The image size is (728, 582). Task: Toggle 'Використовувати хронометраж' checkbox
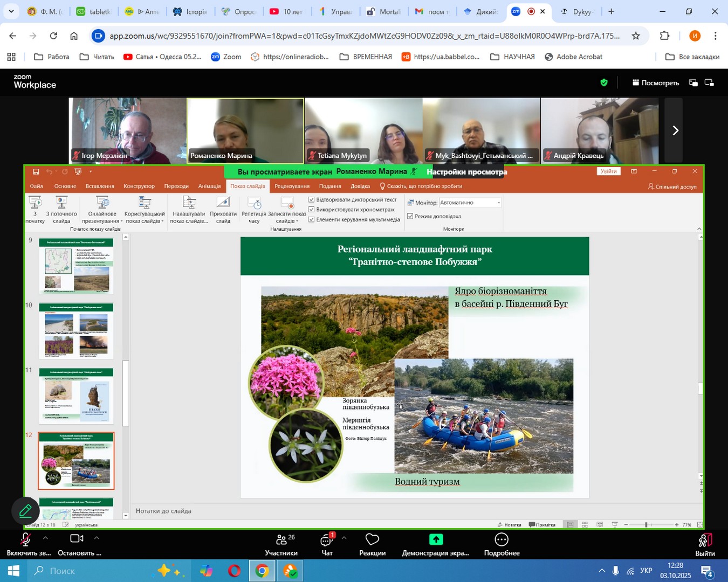tap(311, 210)
